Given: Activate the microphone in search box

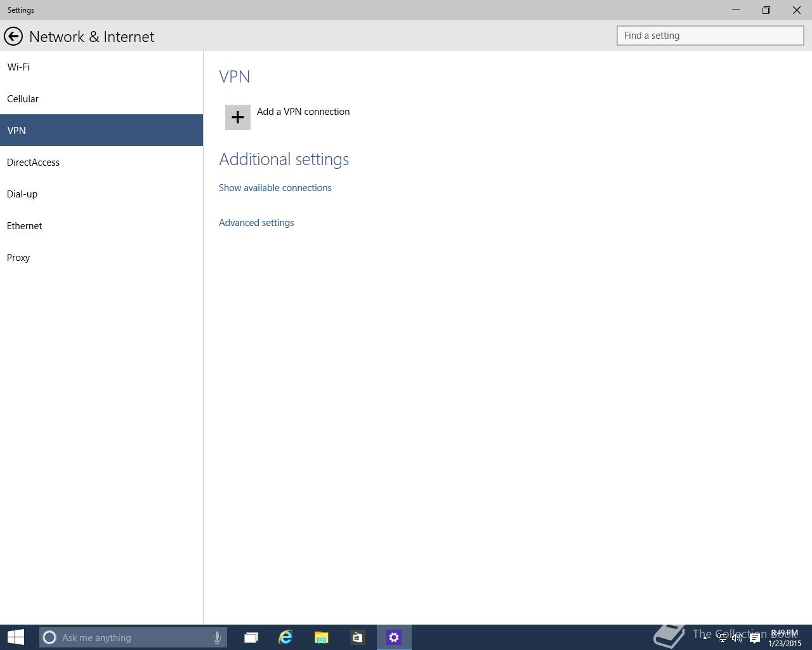Looking at the screenshot, I should [217, 637].
